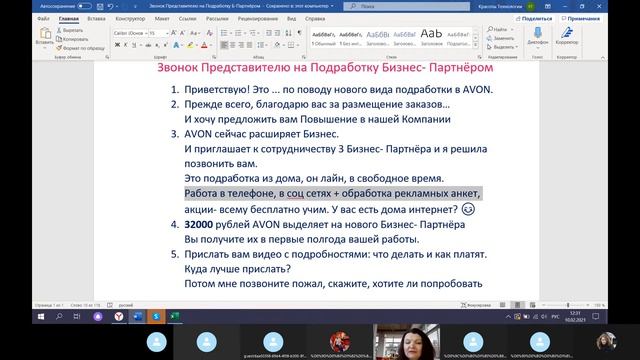The height and width of the screenshot is (360, 640).
Task: Justify the text
Action: (250, 45)
